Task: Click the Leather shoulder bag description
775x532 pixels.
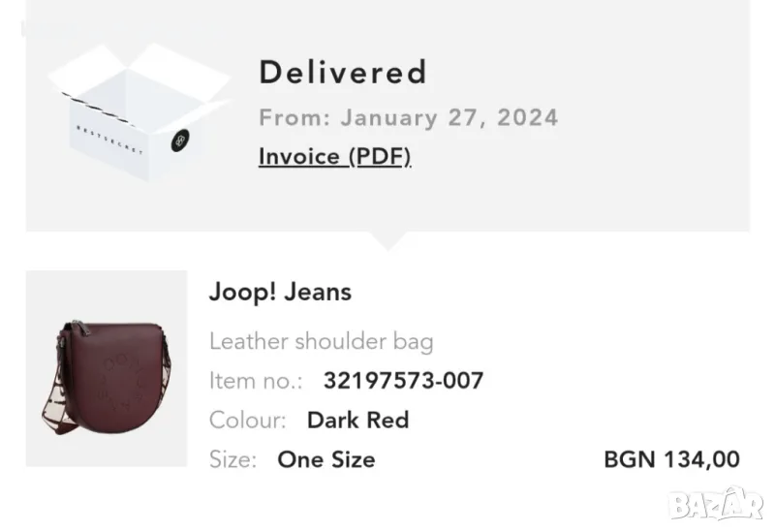Action: point(321,341)
